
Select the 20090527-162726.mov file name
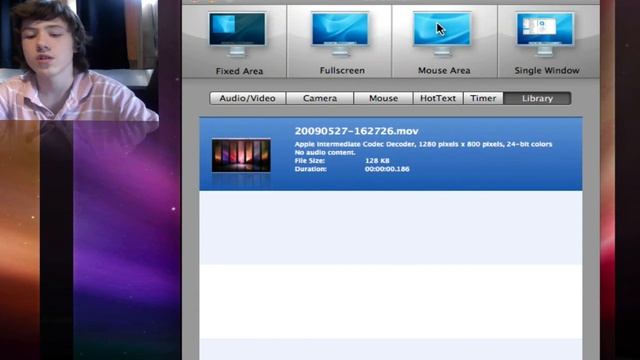click(356, 131)
